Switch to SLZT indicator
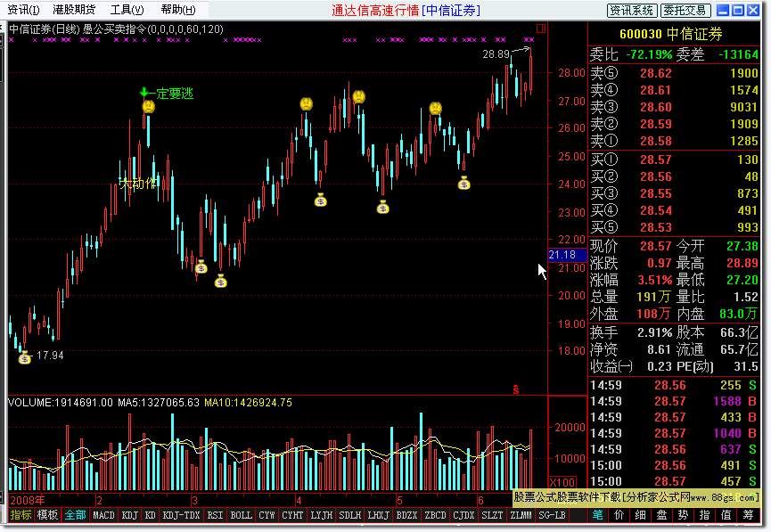The image size is (771, 532). click(492, 515)
